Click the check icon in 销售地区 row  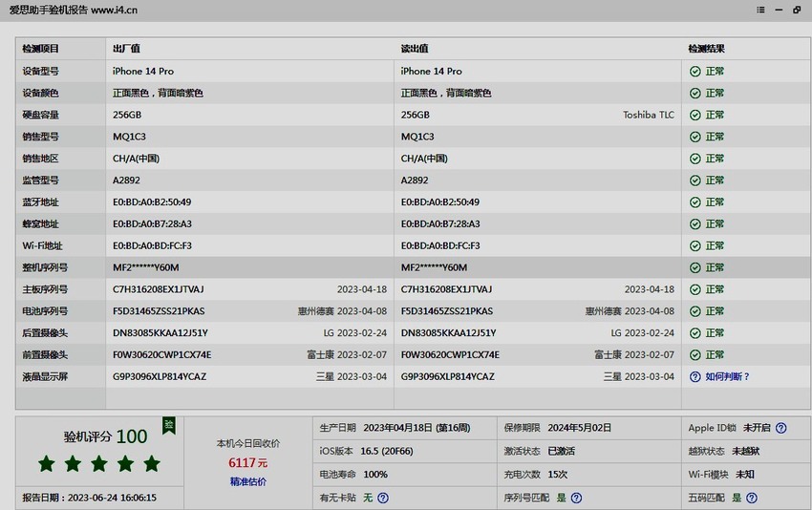click(694, 159)
